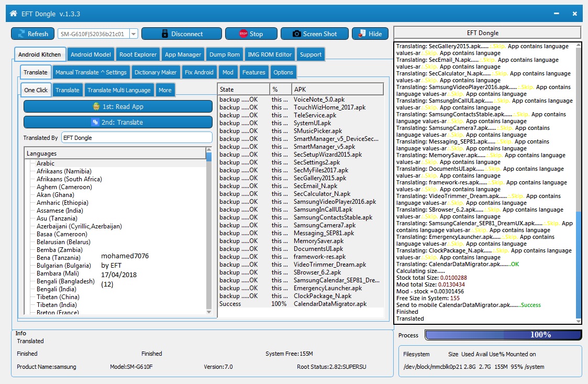
Task: Open the Features tab
Action: [x=254, y=72]
